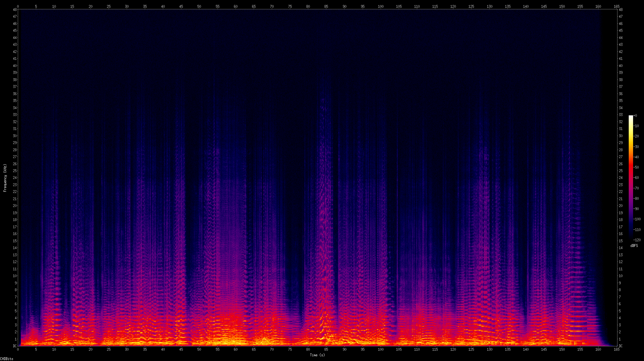Click the "-60" color scale value
Image resolution: width=644 pixels, height=361 pixels.
pyautogui.click(x=637, y=178)
